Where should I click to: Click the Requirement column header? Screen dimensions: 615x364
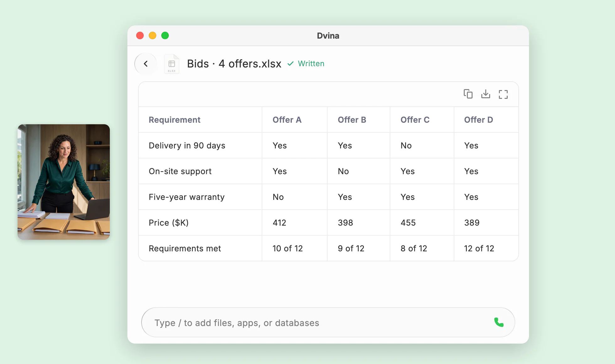click(x=174, y=120)
